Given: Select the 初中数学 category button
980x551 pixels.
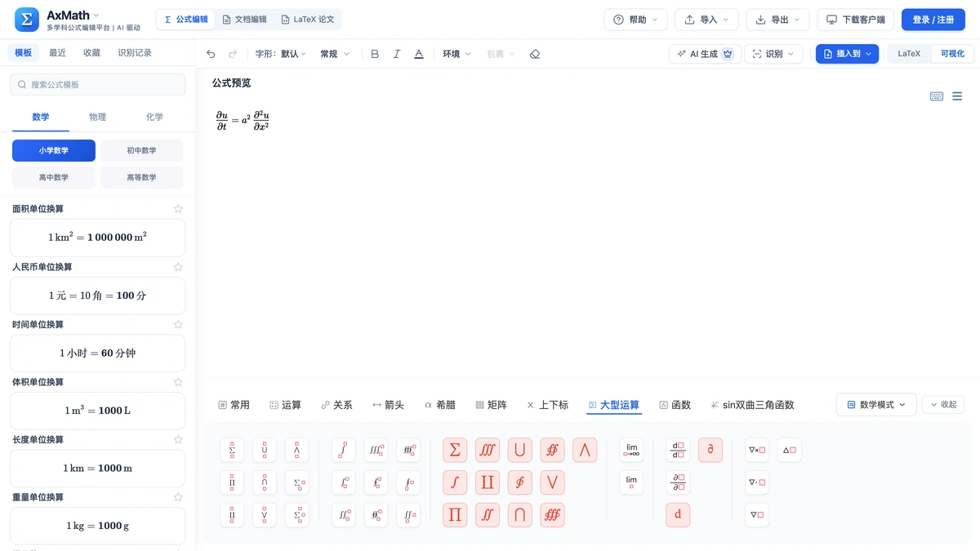Looking at the screenshot, I should click(x=141, y=150).
